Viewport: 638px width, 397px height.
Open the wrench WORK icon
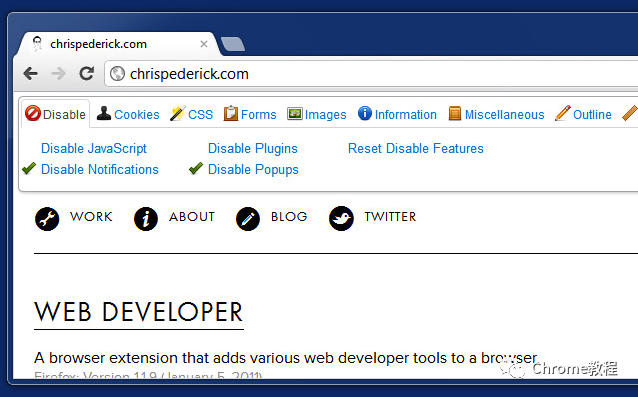[47, 219]
